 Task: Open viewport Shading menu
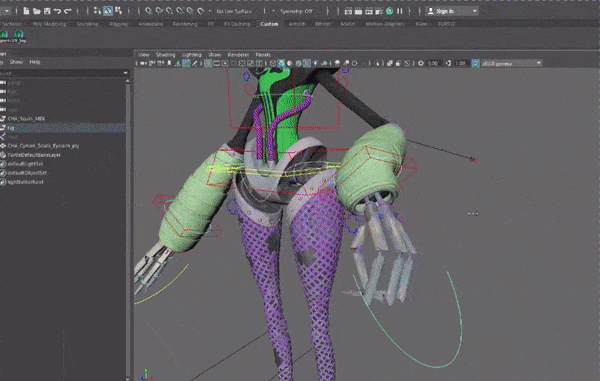(165, 55)
